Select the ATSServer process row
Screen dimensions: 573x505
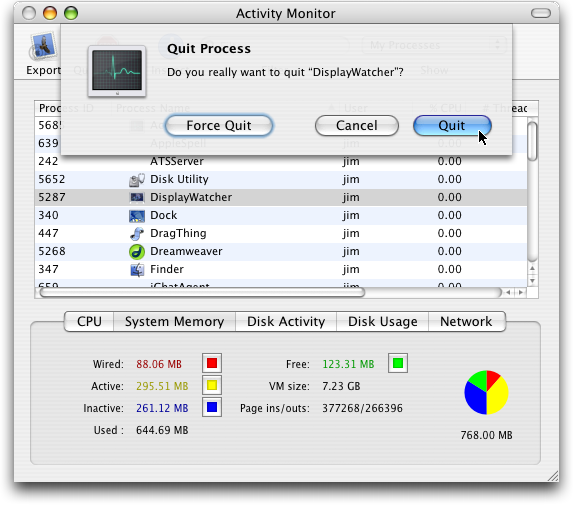click(x=281, y=162)
